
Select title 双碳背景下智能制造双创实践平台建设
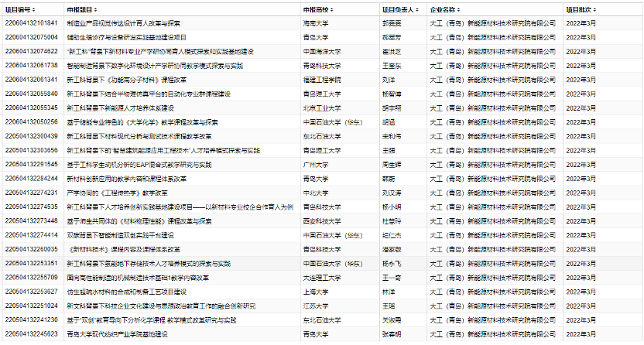(x=120, y=235)
